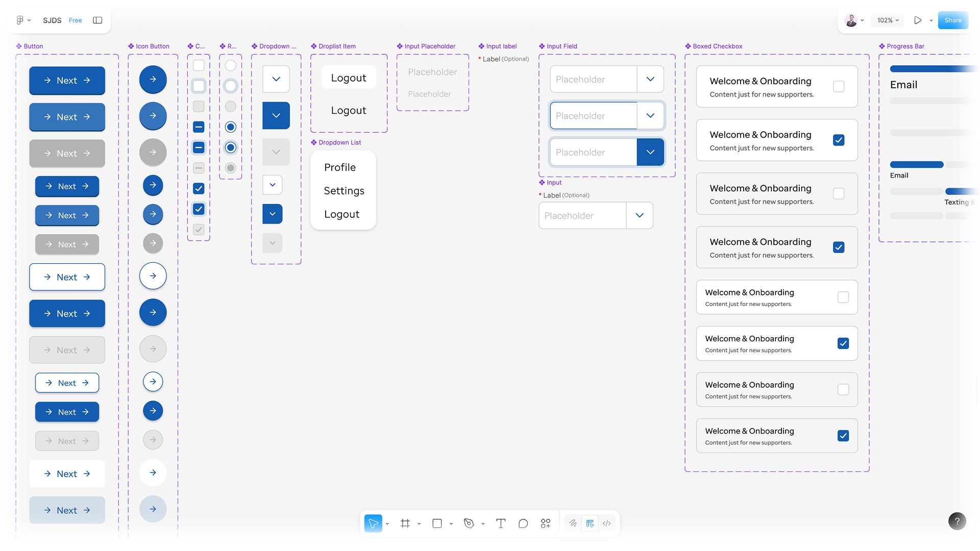980x551 pixels.
Task: Click the Share button
Action: tap(952, 20)
